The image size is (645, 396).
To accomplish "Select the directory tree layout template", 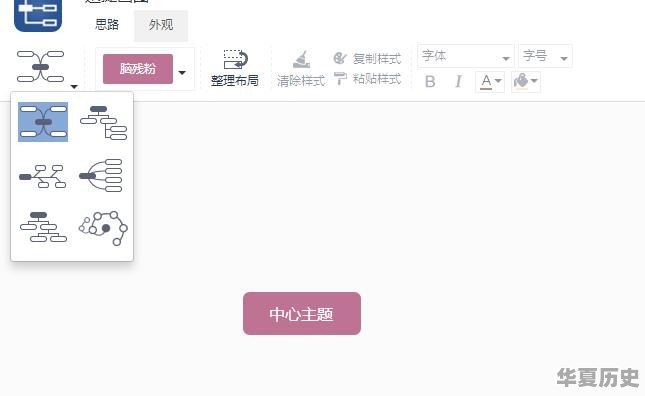I will (x=103, y=123).
